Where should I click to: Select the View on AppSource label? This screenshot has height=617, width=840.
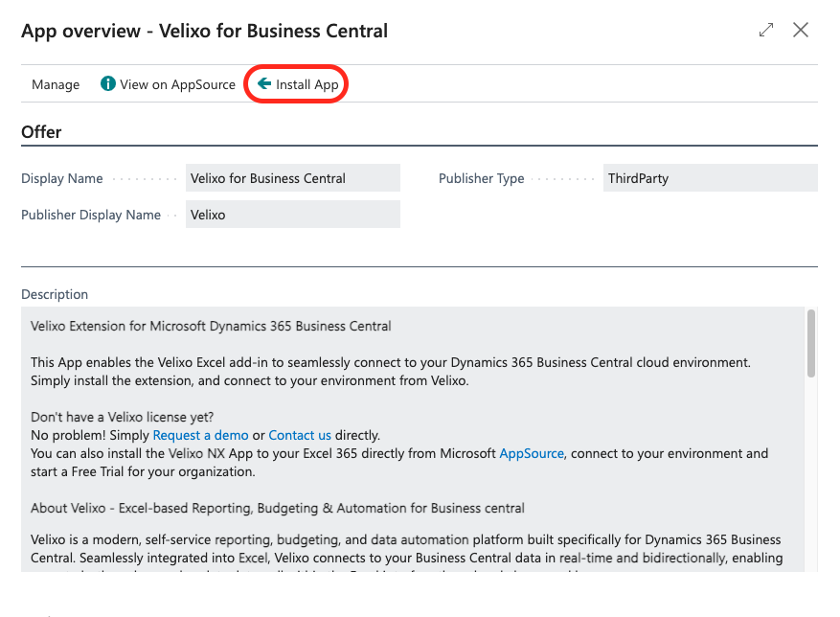[x=177, y=84]
